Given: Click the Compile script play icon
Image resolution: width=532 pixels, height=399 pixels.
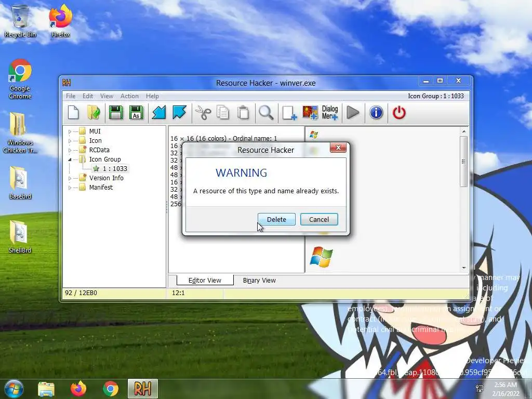Looking at the screenshot, I should click(x=353, y=113).
